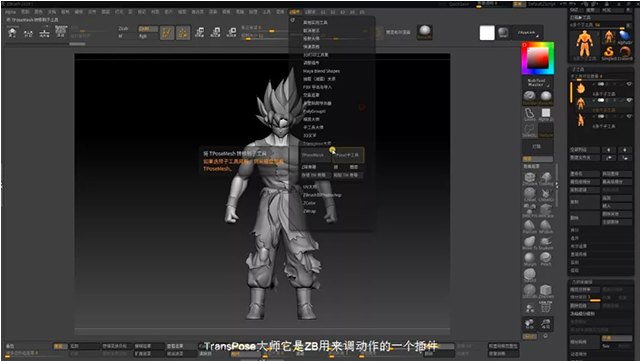This screenshot has height=361, width=640.
Task: Open the BasicMaterial sphere in top toolbar
Action: [x=424, y=32]
